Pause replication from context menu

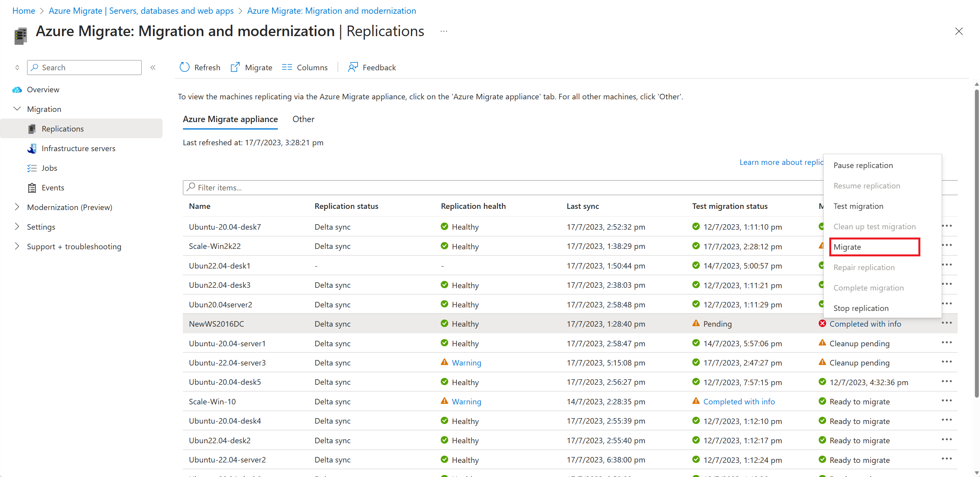pos(864,164)
